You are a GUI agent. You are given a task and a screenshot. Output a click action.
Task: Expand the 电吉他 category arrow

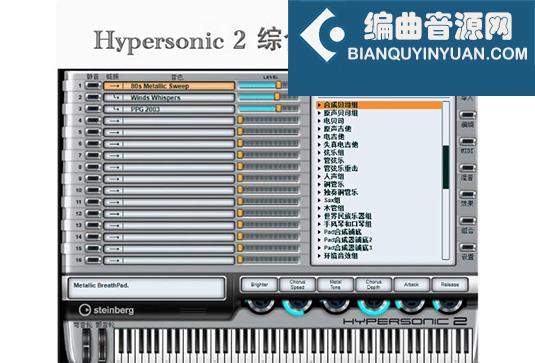pos(320,136)
